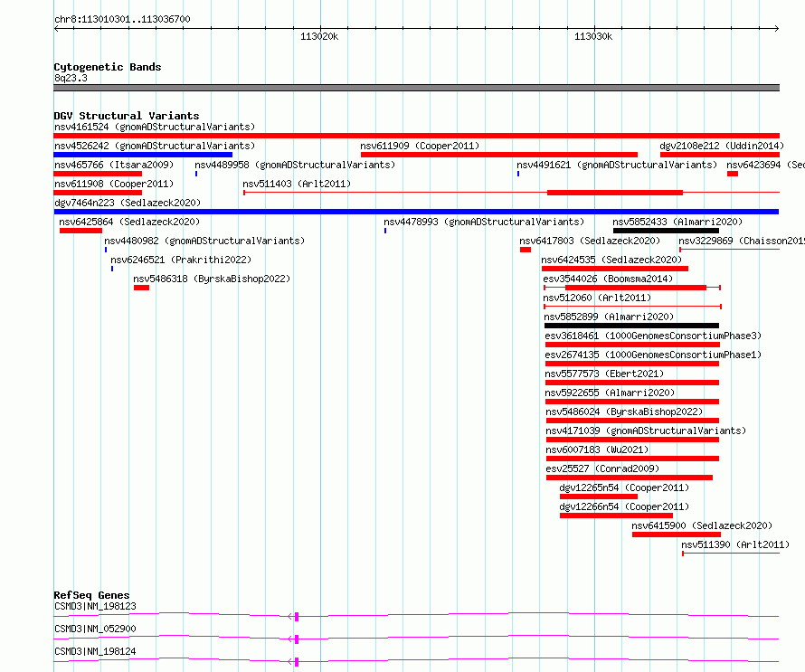This screenshot has height=672, width=805.
Task: Click the dgv7464n223 long blue bar
Action: [416, 212]
